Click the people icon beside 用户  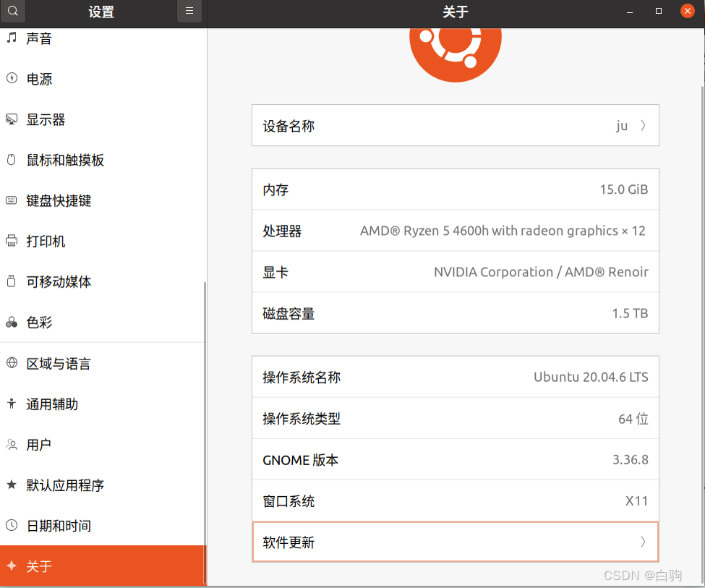pos(12,445)
